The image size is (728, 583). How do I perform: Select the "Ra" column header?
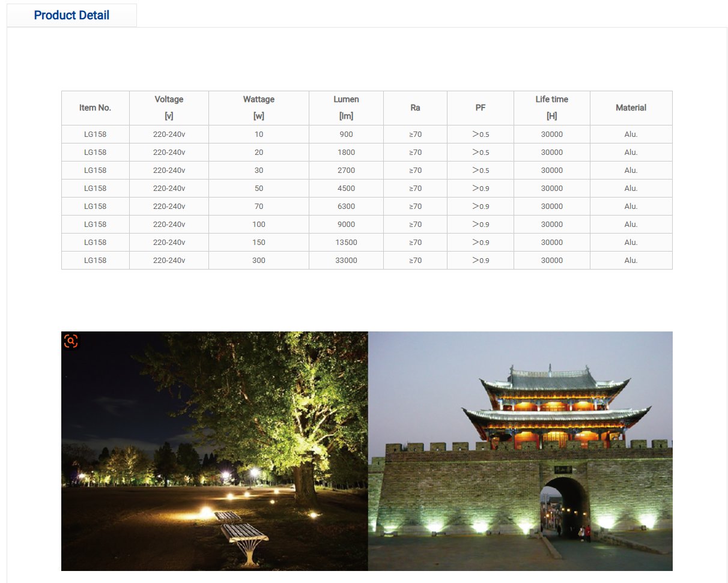415,108
